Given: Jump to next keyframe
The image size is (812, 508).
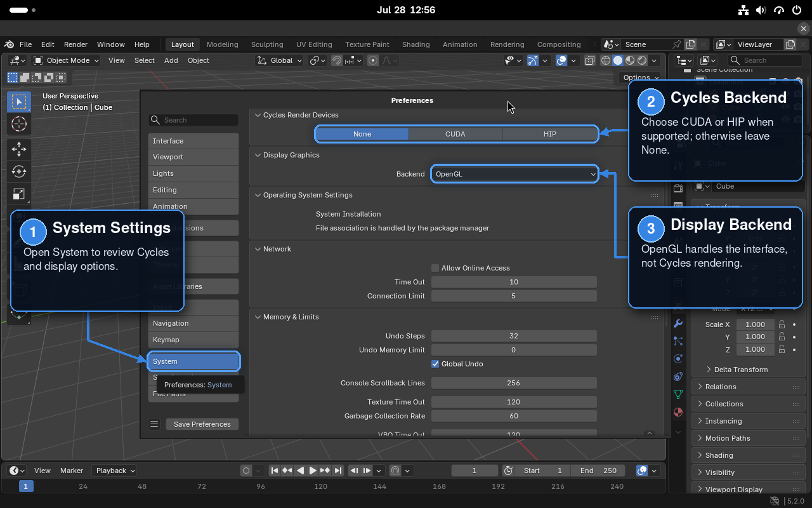Looking at the screenshot, I should (325, 471).
